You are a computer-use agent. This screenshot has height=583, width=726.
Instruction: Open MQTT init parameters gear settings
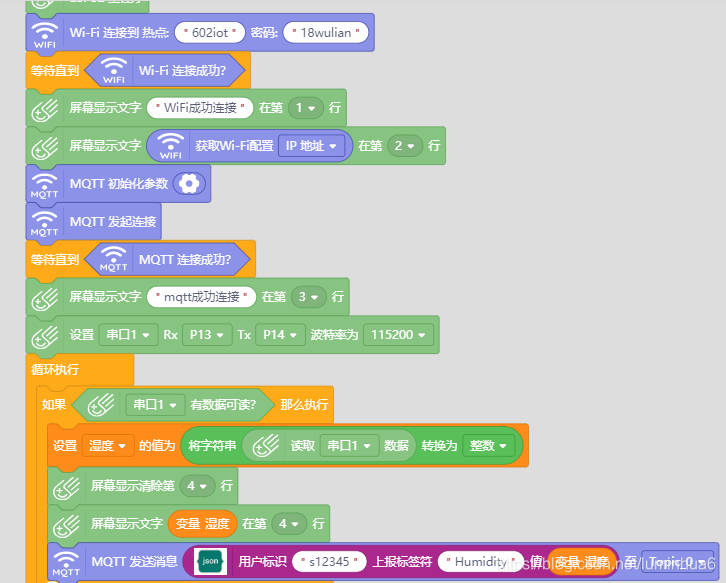189,184
